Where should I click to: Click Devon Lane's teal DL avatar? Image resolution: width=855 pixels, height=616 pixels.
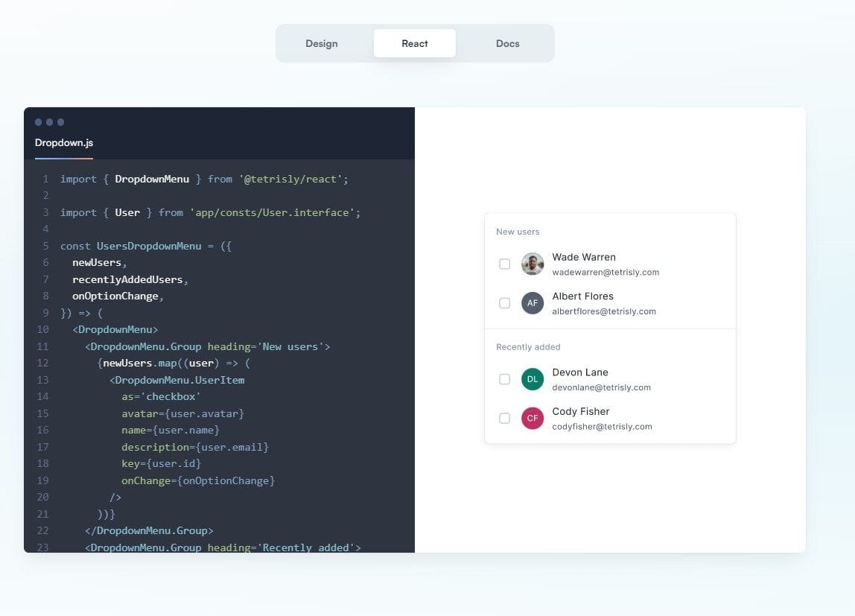click(x=533, y=379)
